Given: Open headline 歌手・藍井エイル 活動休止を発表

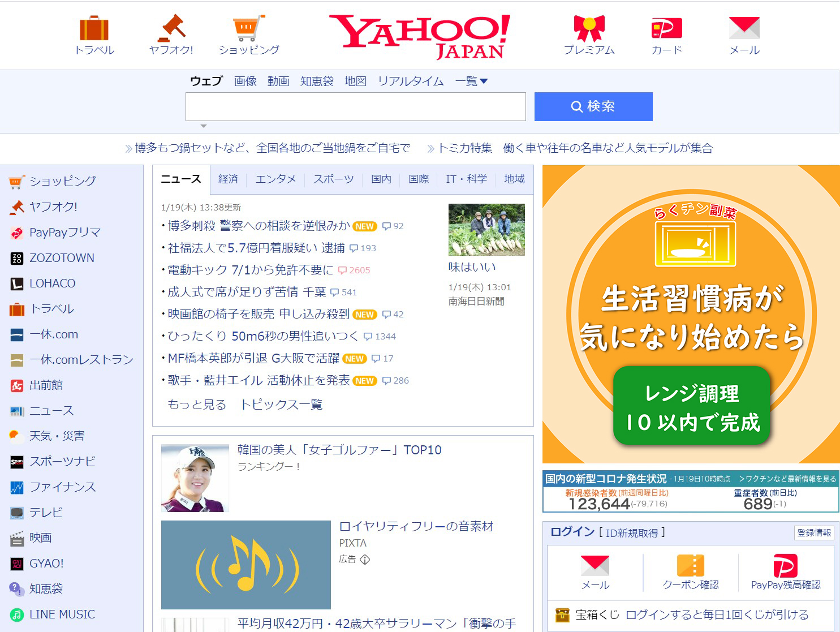Looking at the screenshot, I should point(259,380).
